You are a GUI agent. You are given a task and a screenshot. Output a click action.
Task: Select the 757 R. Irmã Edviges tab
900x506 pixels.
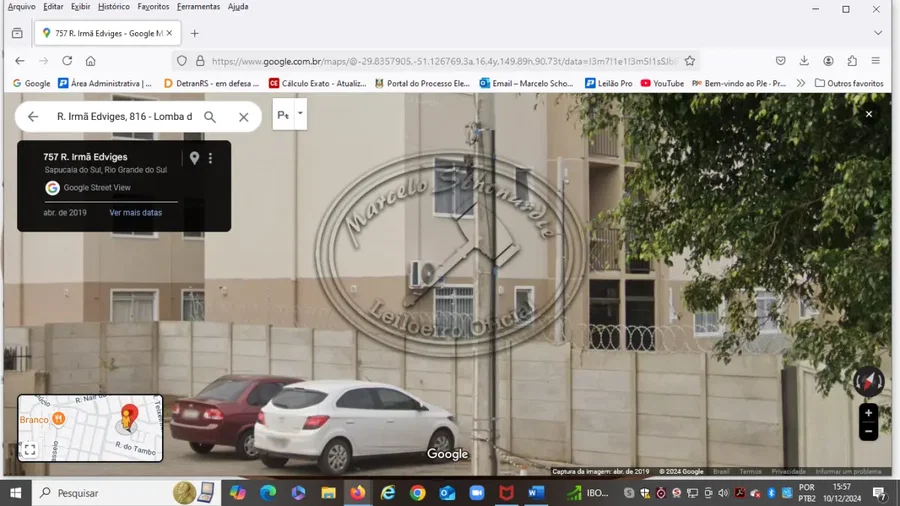107,33
